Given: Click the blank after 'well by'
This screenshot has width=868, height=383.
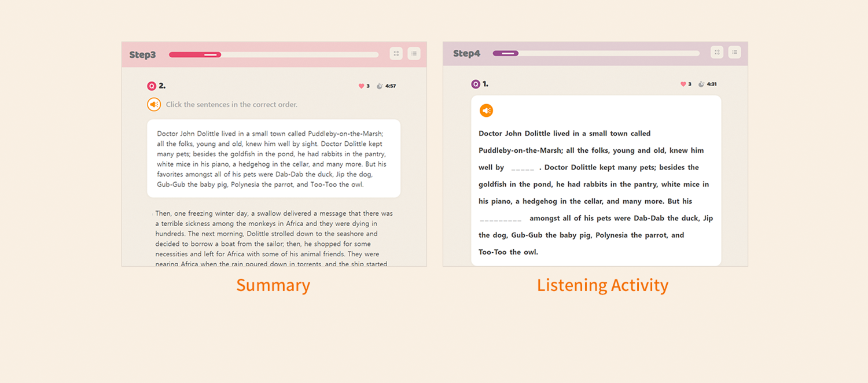Looking at the screenshot, I should click(523, 168).
